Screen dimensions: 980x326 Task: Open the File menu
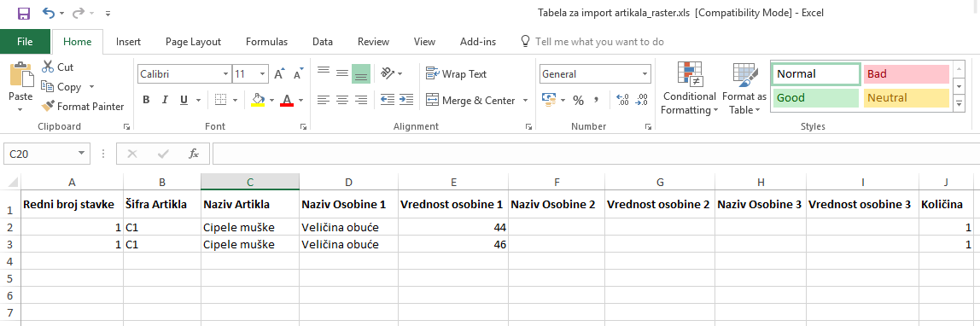tap(25, 42)
